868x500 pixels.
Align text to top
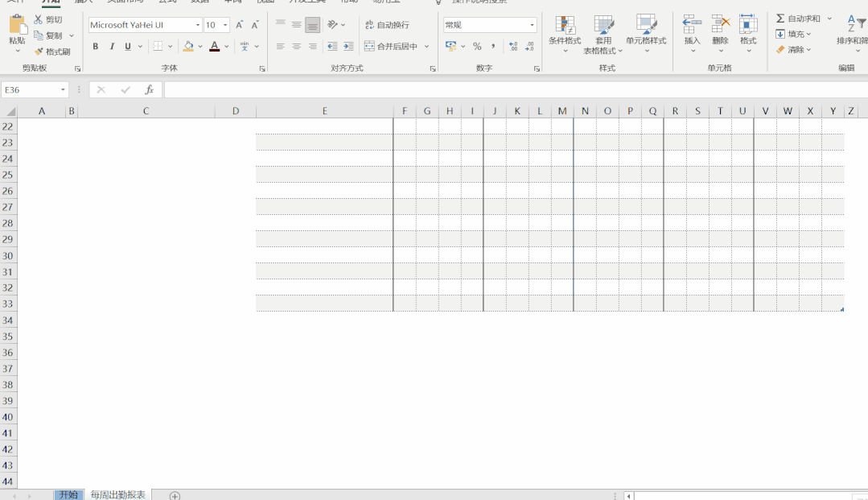click(281, 24)
